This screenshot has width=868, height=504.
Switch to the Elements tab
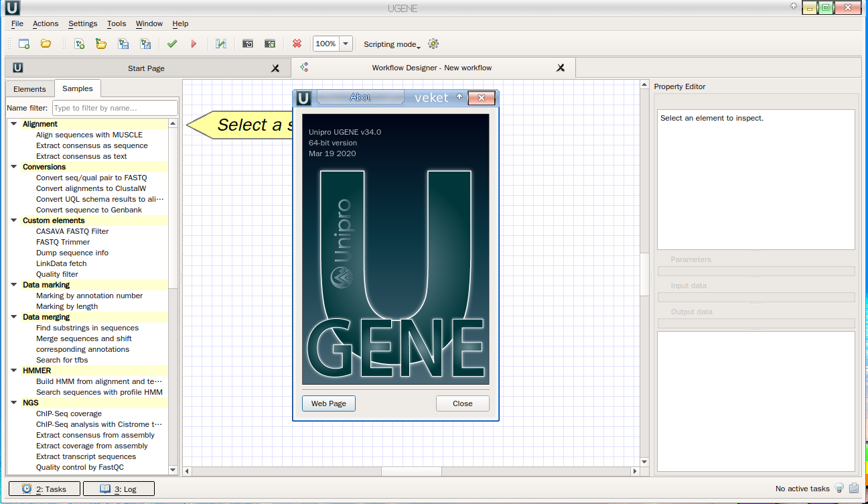point(29,89)
